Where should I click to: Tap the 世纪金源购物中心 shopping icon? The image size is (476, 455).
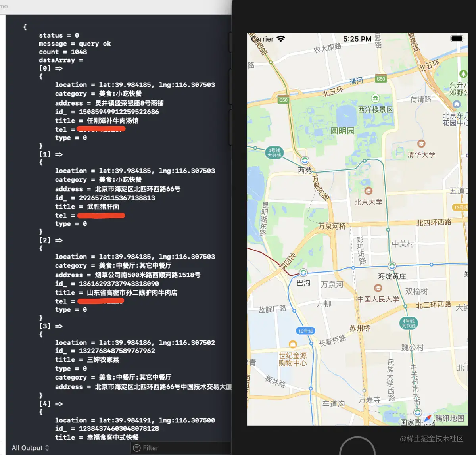click(x=293, y=344)
